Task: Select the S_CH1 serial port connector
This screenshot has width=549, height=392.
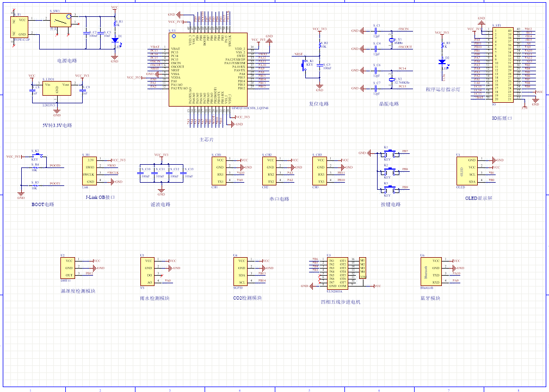Action: click(x=219, y=170)
